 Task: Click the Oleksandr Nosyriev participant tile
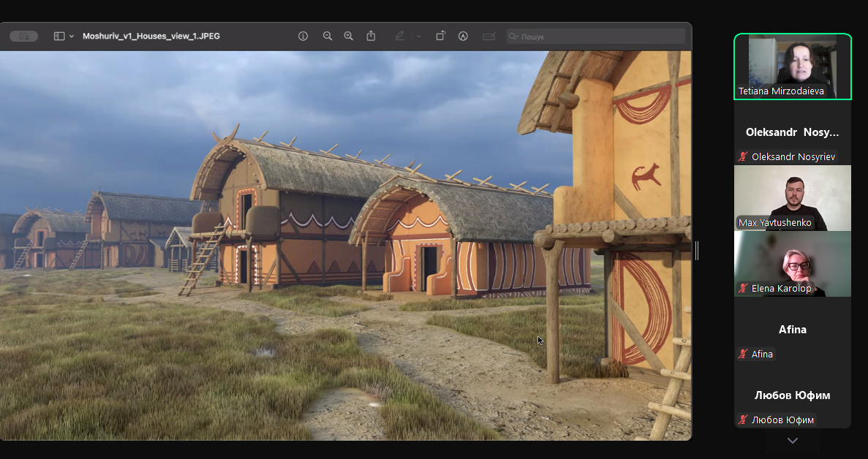[793, 132]
